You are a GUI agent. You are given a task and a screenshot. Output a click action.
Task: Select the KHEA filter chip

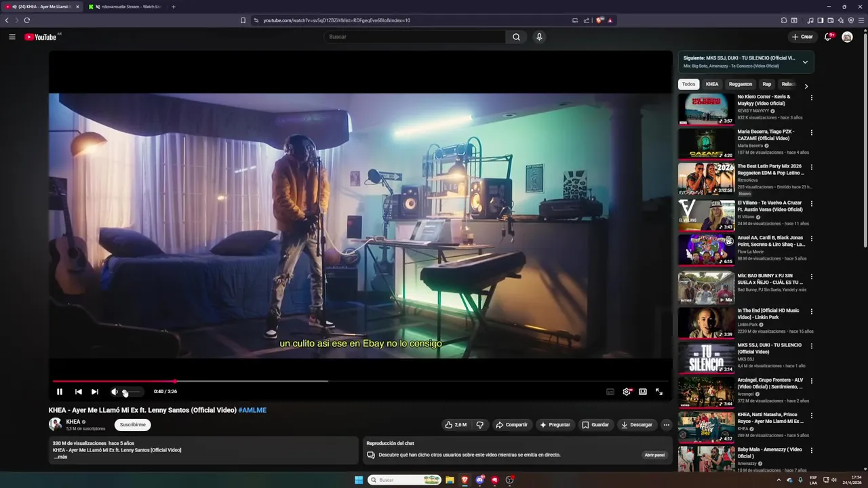pyautogui.click(x=712, y=84)
